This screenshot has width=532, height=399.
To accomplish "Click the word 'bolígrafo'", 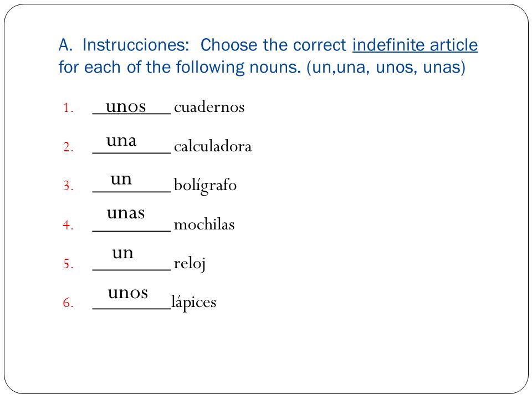I will [205, 186].
